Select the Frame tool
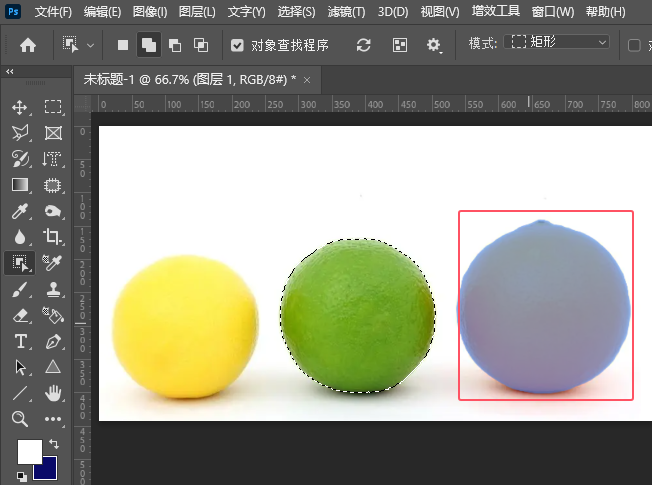The height and width of the screenshot is (485, 652). 53,133
